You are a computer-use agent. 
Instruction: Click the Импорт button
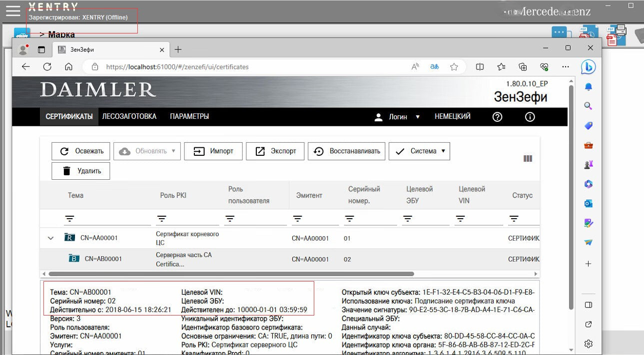[213, 151]
